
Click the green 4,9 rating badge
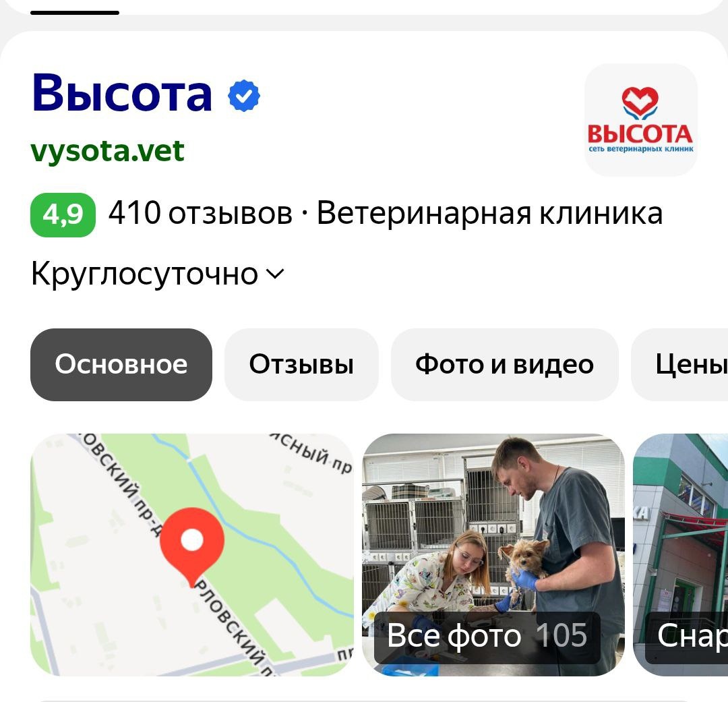tap(63, 214)
